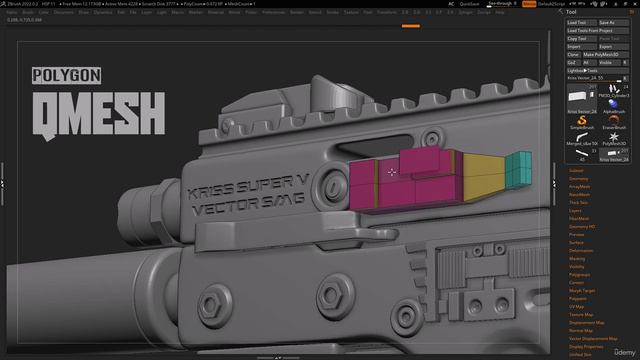Adjust the Kriss Vector_24 tool slider
This screenshot has height=360, width=640.
[594, 78]
